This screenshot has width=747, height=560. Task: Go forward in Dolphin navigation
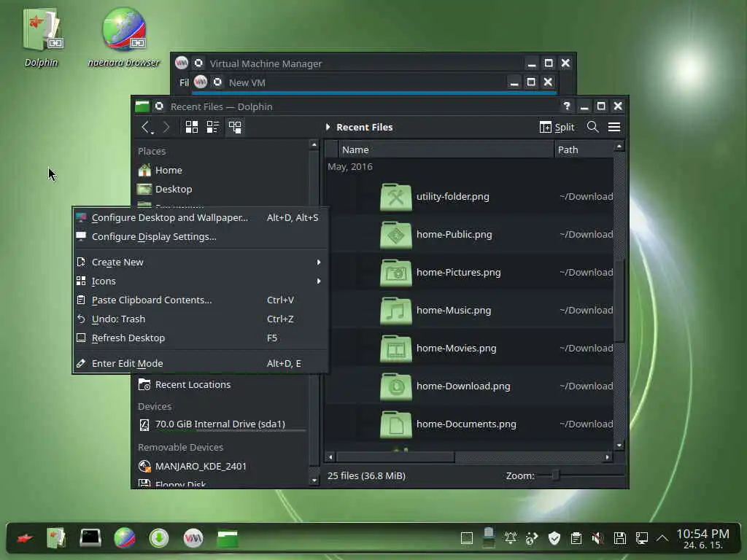click(166, 127)
